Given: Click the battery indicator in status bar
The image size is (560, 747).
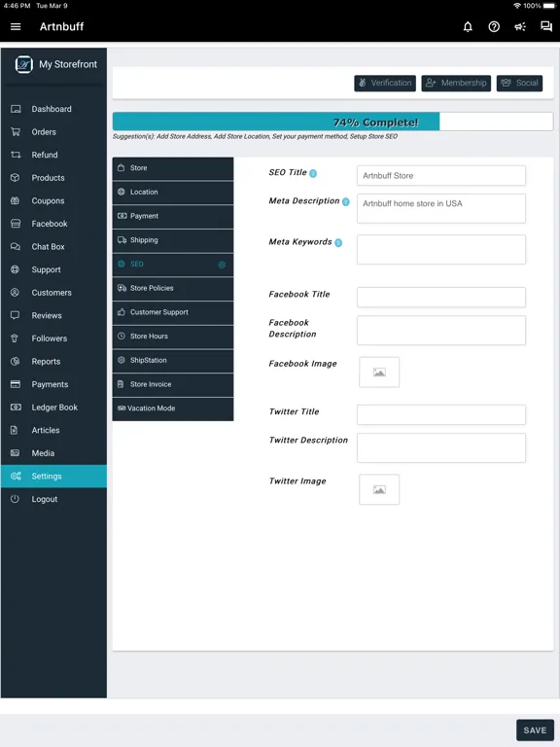Looking at the screenshot, I should (549, 6).
